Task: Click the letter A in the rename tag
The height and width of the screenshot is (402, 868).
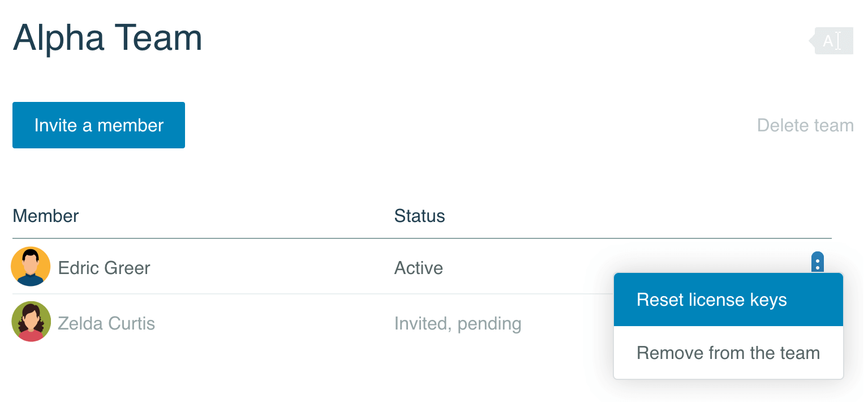Action: pyautogui.click(x=828, y=41)
